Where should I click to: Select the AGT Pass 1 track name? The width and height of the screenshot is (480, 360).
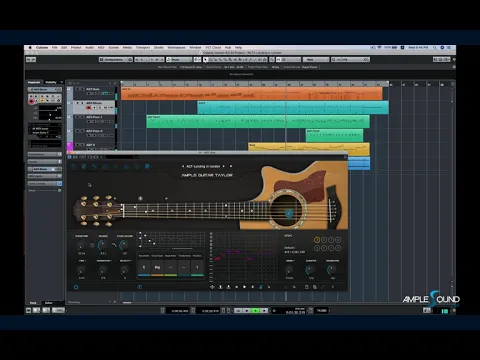[x=94, y=117]
